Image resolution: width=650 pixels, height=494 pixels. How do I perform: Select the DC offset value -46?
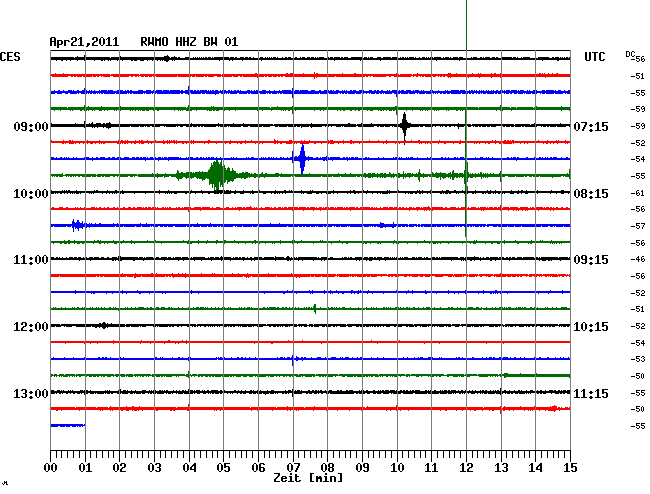pyautogui.click(x=638, y=259)
